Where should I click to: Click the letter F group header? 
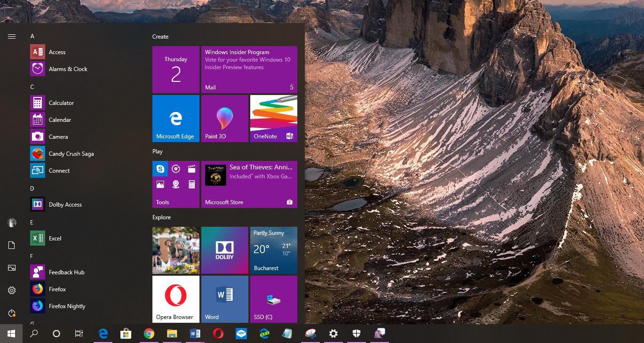coord(32,256)
